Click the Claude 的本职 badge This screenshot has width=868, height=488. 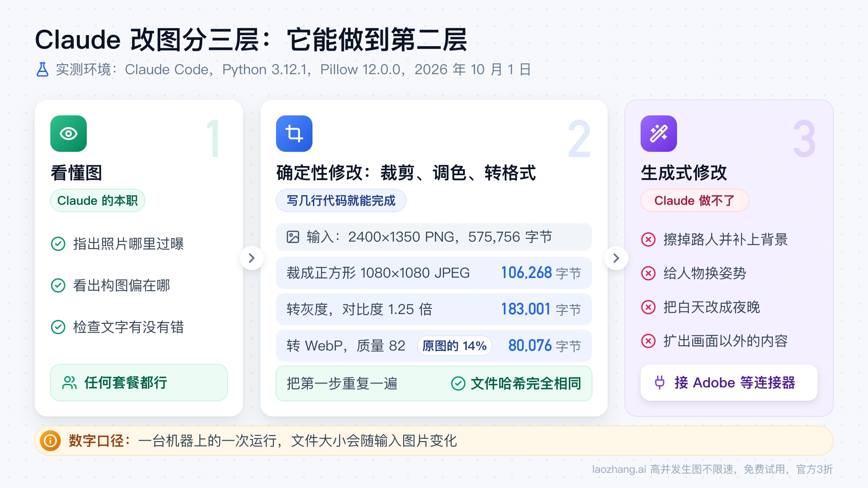[x=98, y=200]
